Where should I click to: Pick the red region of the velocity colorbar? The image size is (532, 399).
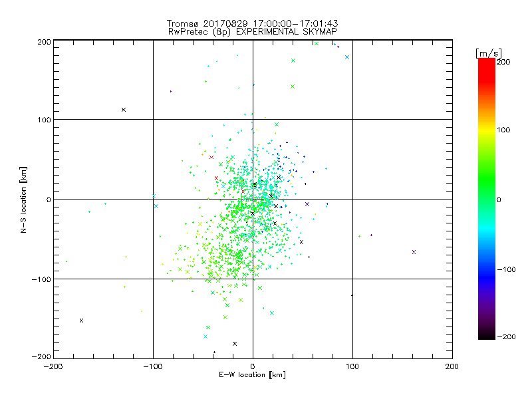point(487,70)
